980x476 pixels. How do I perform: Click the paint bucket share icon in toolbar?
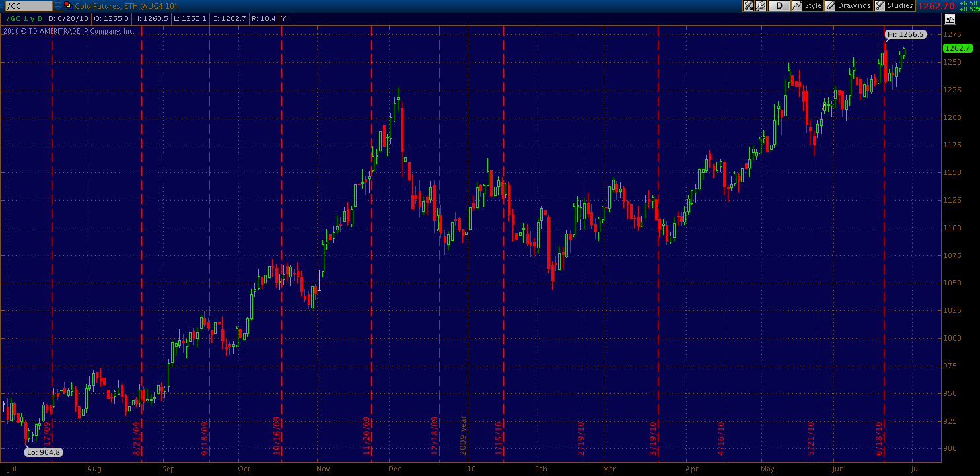(748, 5)
